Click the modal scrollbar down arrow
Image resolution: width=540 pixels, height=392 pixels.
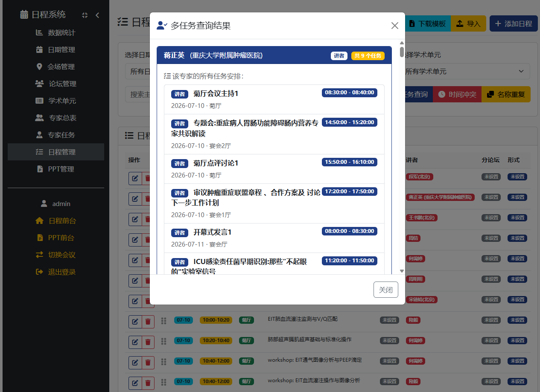(402, 271)
